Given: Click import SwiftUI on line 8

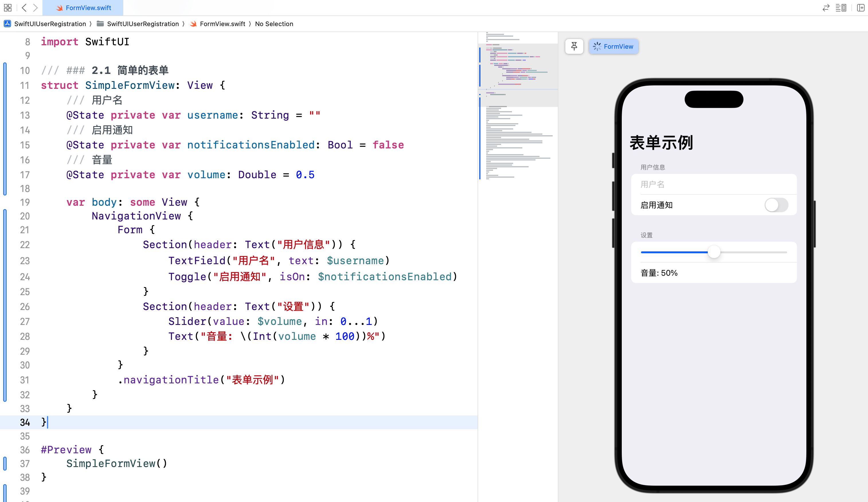Looking at the screenshot, I should (x=85, y=42).
